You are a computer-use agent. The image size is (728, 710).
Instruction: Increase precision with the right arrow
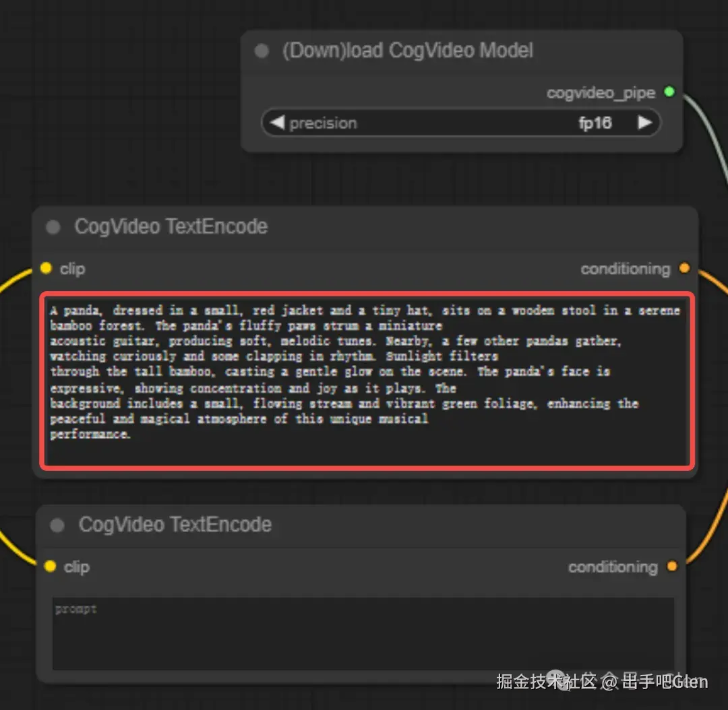click(644, 123)
